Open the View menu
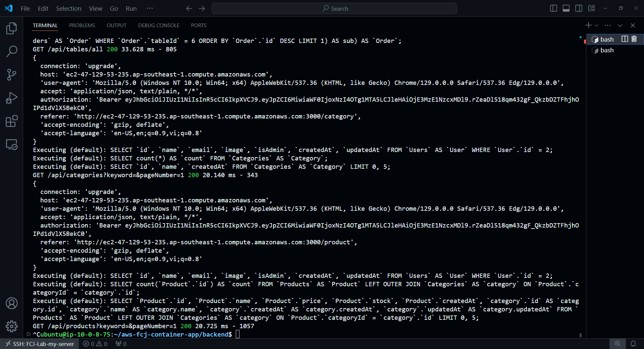Image resolution: width=644 pixels, height=349 pixels. 96,8
